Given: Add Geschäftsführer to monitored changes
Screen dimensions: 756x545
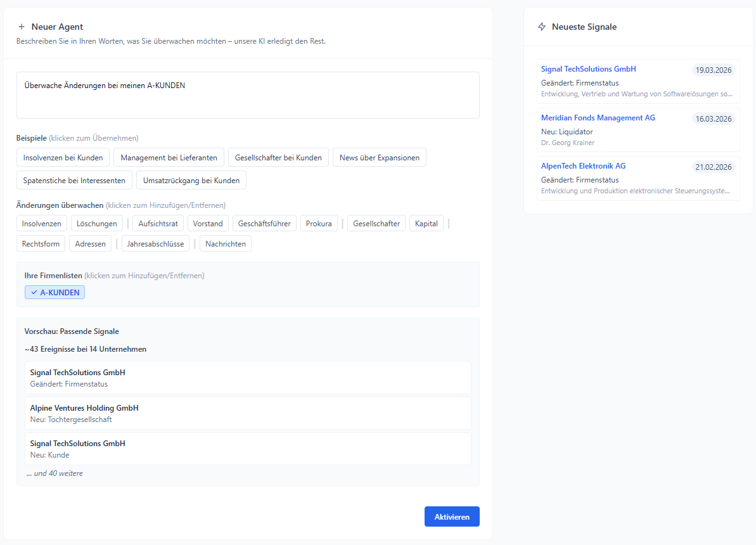Looking at the screenshot, I should pos(264,223).
